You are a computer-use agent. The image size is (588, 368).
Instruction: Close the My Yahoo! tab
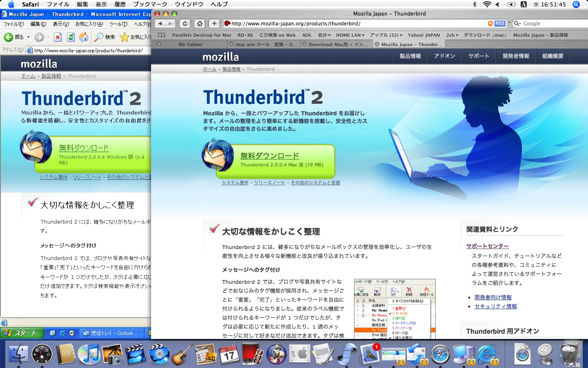tap(159, 44)
